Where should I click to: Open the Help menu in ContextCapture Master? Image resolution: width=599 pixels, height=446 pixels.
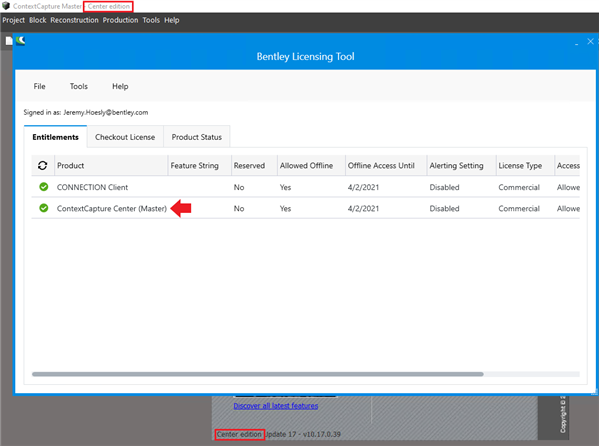pos(172,20)
